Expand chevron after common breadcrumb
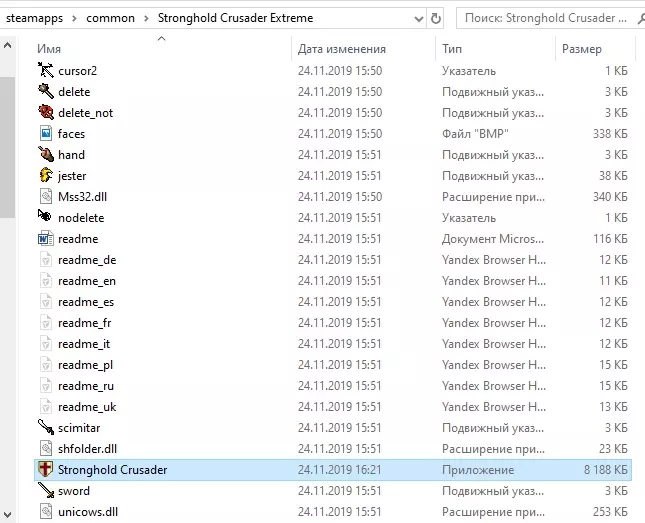 146,18
